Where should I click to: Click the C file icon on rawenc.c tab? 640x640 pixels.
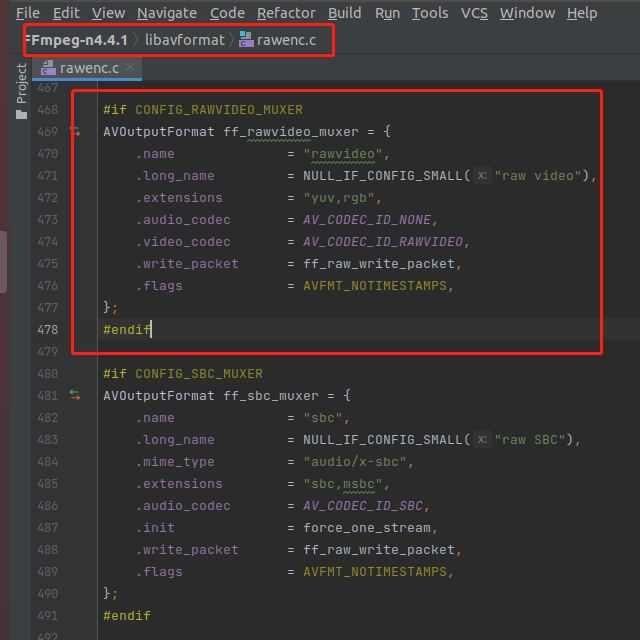48,68
